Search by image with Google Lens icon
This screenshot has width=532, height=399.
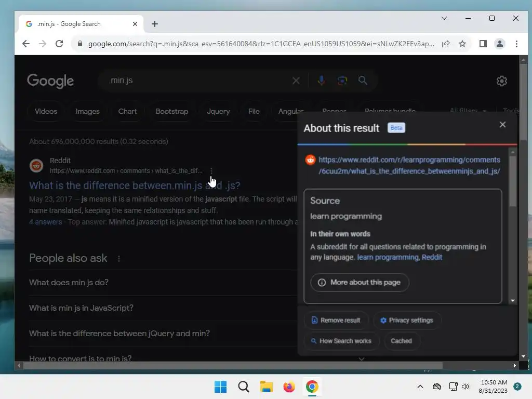point(342,81)
